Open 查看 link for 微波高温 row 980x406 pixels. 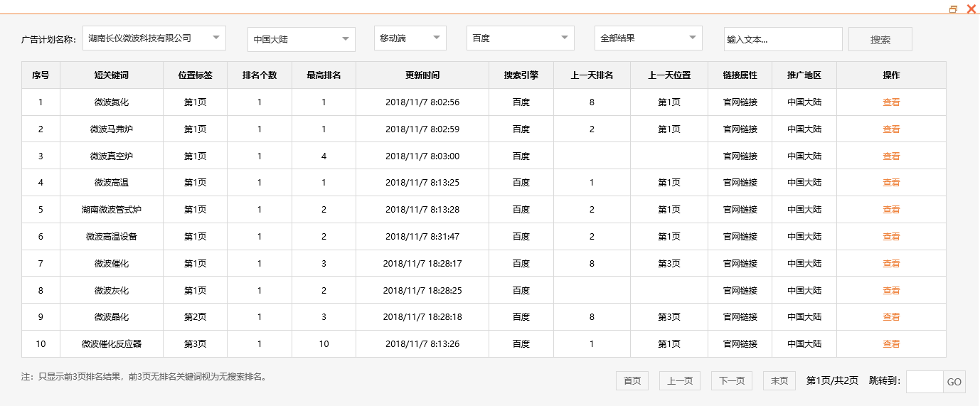point(891,183)
